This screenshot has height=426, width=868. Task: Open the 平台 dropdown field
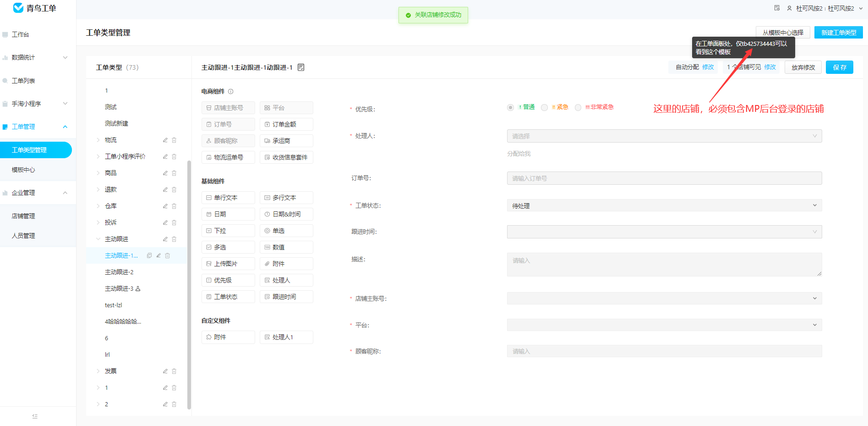pyautogui.click(x=664, y=325)
